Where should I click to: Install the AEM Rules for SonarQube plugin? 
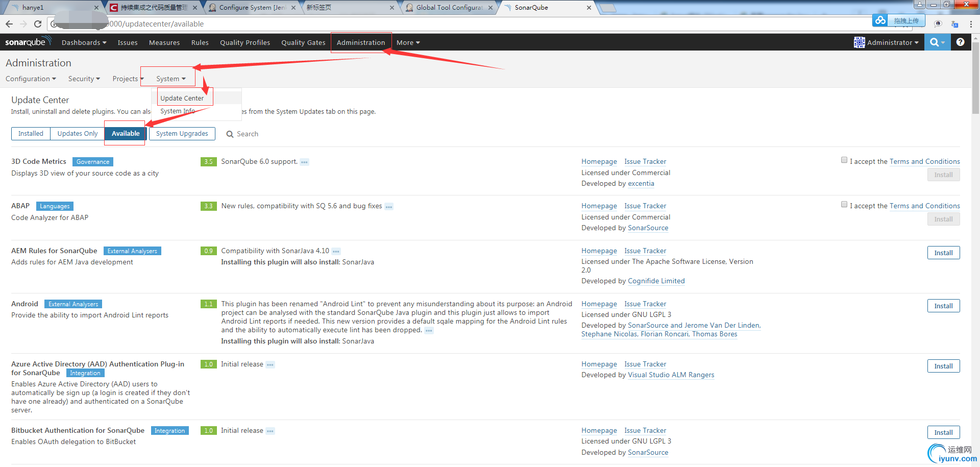point(943,253)
